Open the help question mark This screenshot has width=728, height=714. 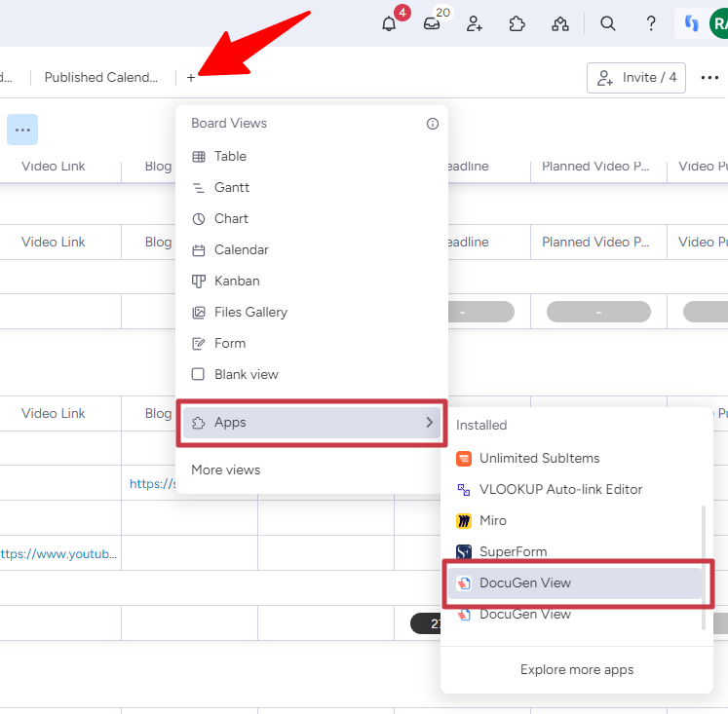[651, 23]
